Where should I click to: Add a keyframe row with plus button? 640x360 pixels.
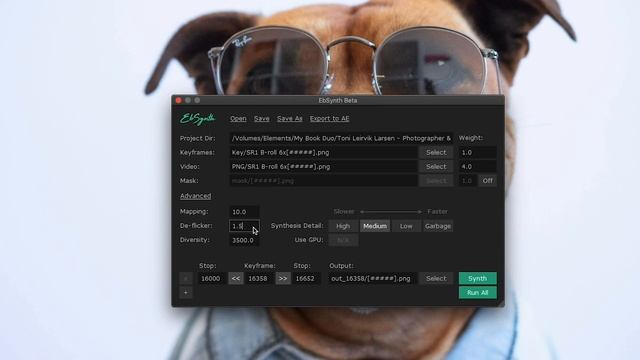(x=186, y=293)
